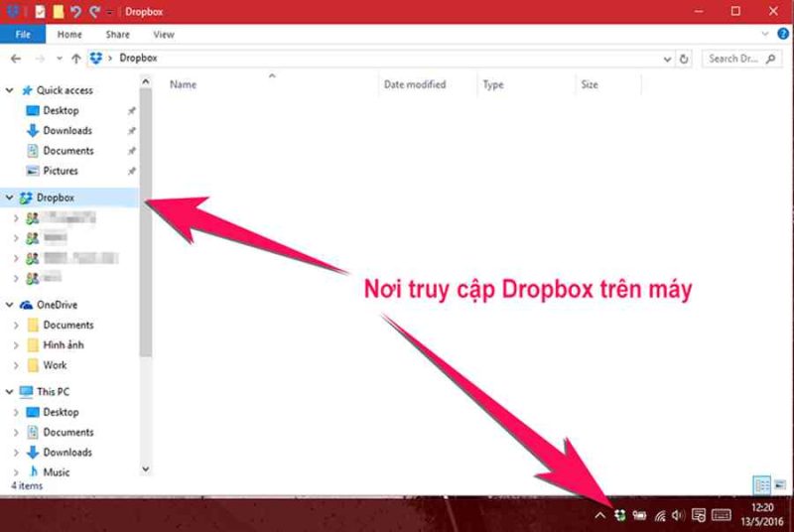Click the Dropbox icon in address bar
794x532 pixels.
pyautogui.click(x=96, y=59)
